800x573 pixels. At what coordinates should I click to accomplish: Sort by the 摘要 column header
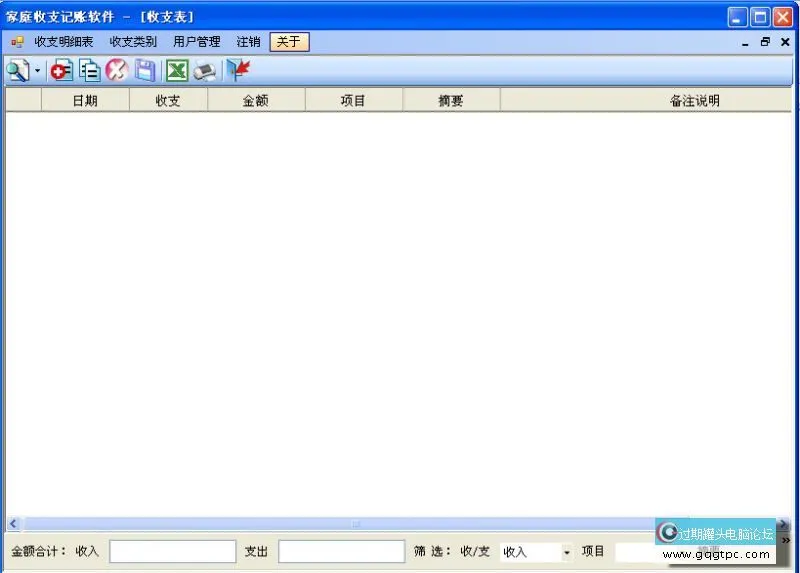click(x=451, y=100)
